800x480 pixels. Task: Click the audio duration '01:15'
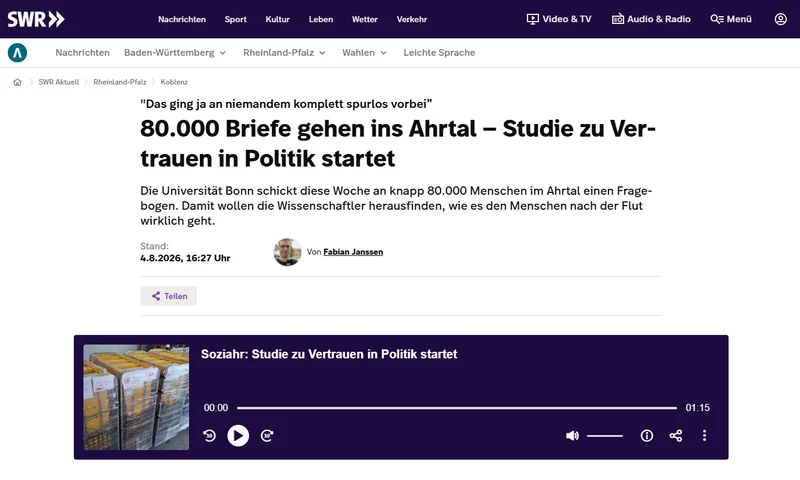(697, 408)
